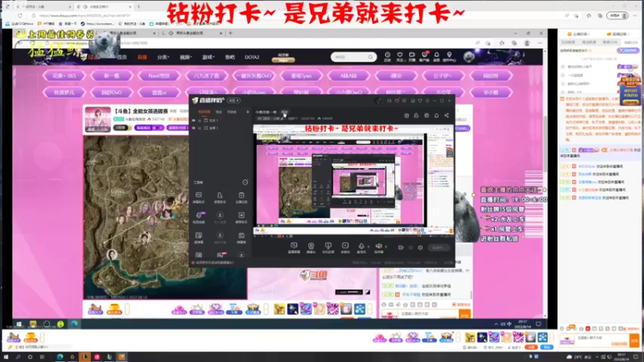Click the 壹壹ui pink streamer button
Viewport: 644px width, 362px height.
pos(159,93)
